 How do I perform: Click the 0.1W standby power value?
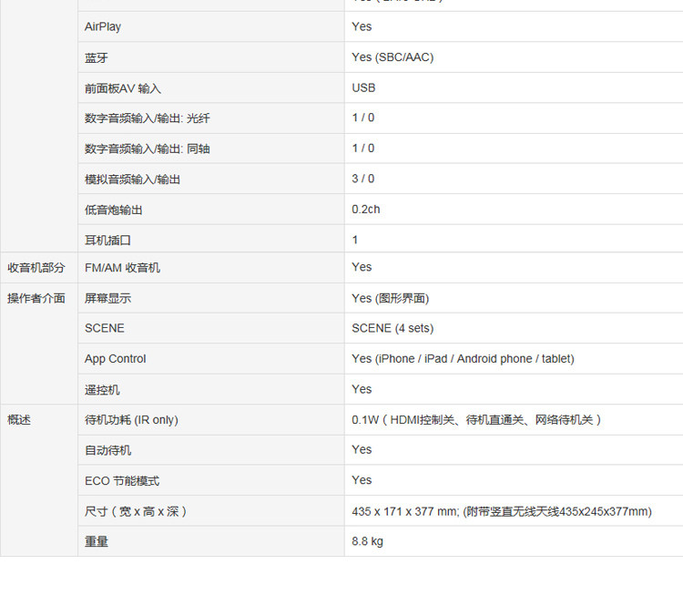pyautogui.click(x=476, y=420)
